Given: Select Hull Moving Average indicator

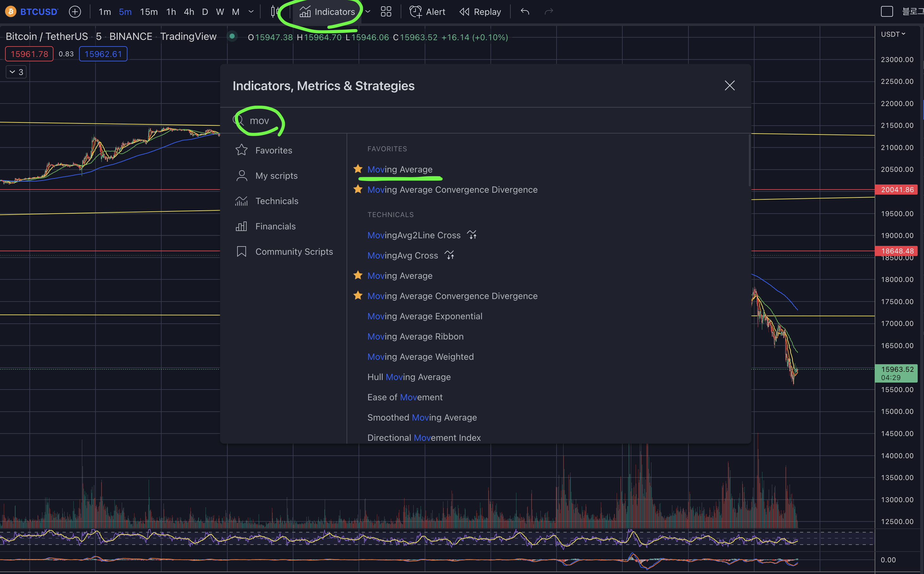Looking at the screenshot, I should [x=409, y=377].
